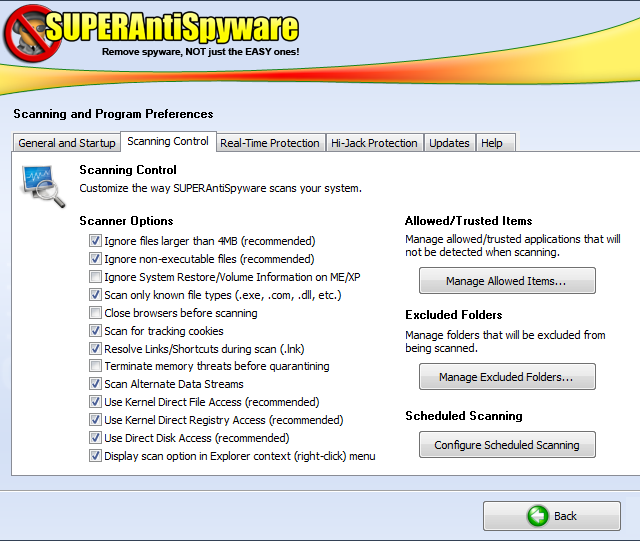Enable Ignore System Restore/Volume Information checkbox

95,277
